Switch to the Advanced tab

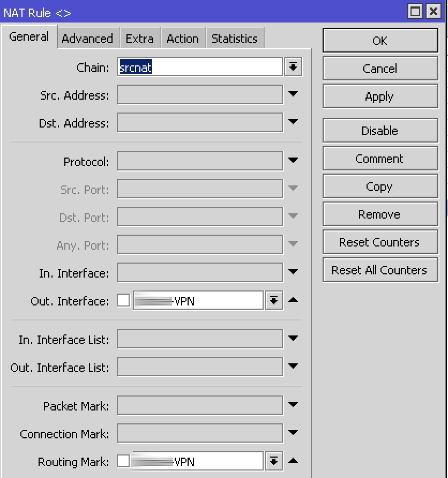point(87,38)
